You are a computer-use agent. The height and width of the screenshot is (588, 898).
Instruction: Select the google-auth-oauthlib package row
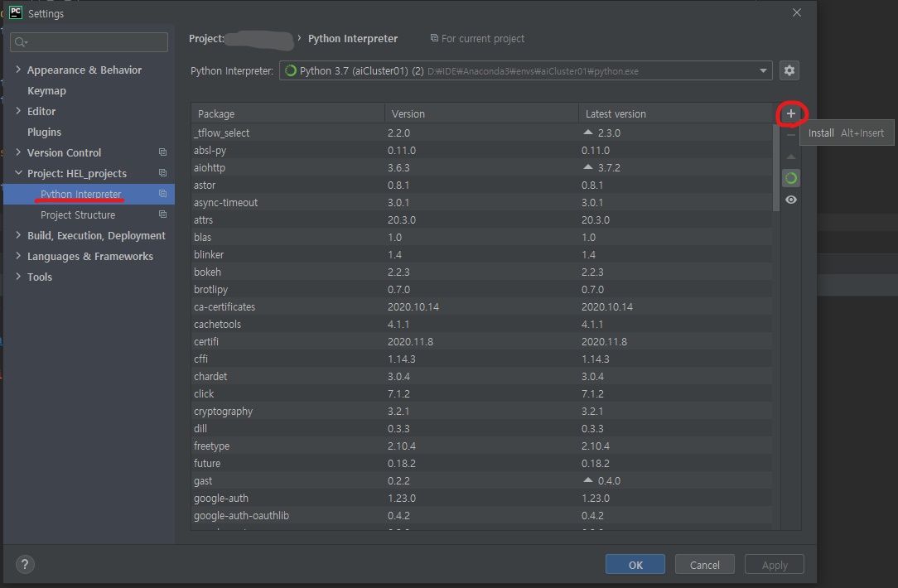(x=481, y=515)
